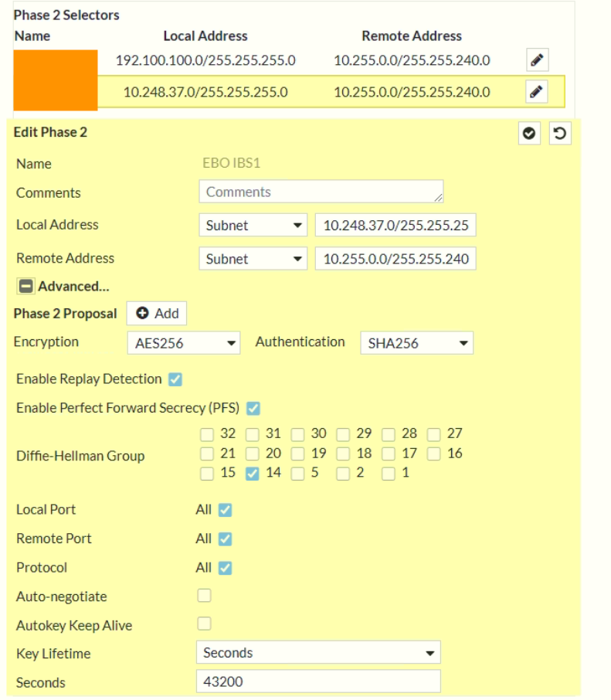The width and height of the screenshot is (611, 700).
Task: Revert Phase 2 changes with the undo icon
Action: (x=560, y=133)
